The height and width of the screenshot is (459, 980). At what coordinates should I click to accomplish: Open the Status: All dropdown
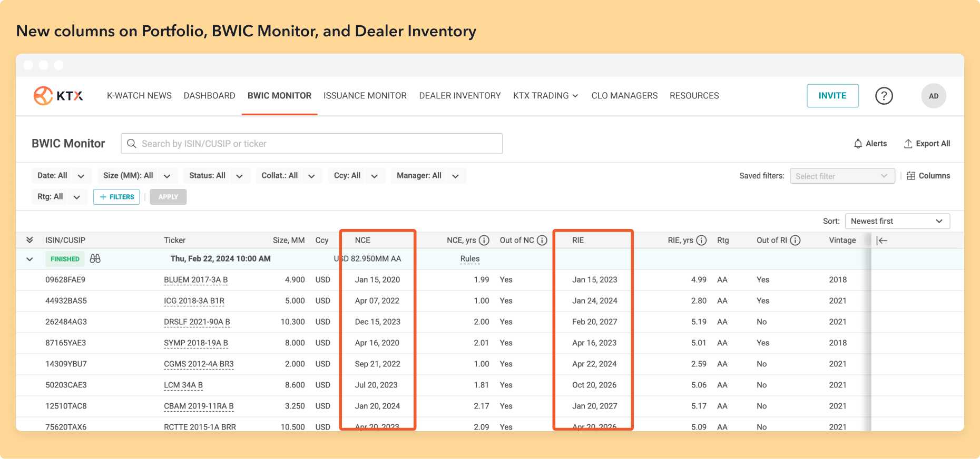(216, 176)
